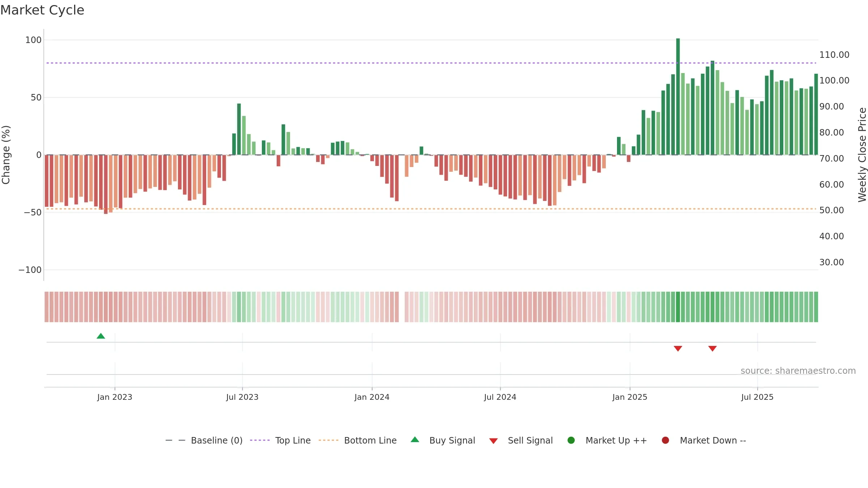Viewport: 868px width, 488px height.
Task: Click the tallest green bar above 100
Action: [x=678, y=97]
